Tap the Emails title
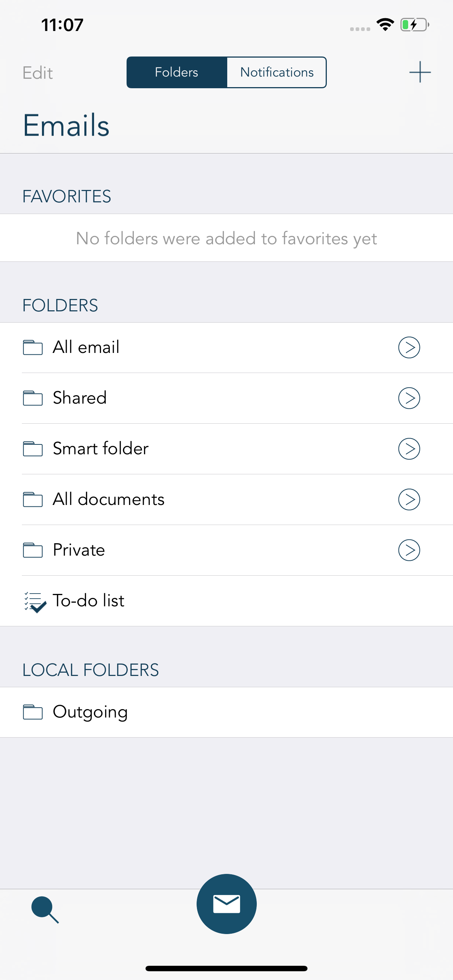453x980 pixels. point(66,125)
